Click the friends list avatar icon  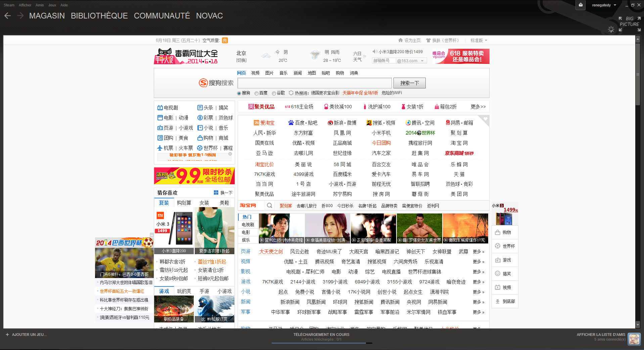tap(634, 339)
